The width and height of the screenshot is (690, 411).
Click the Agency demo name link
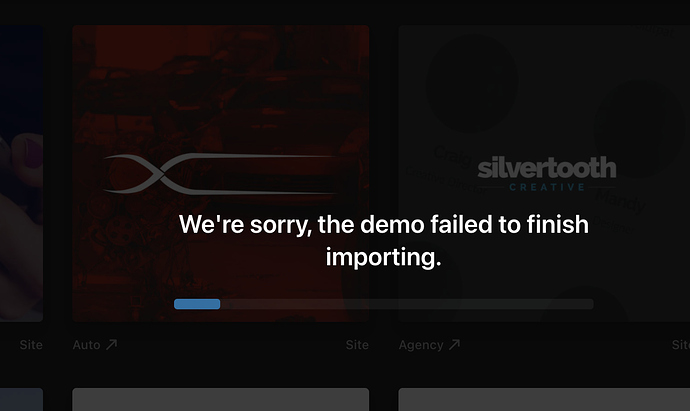(421, 345)
